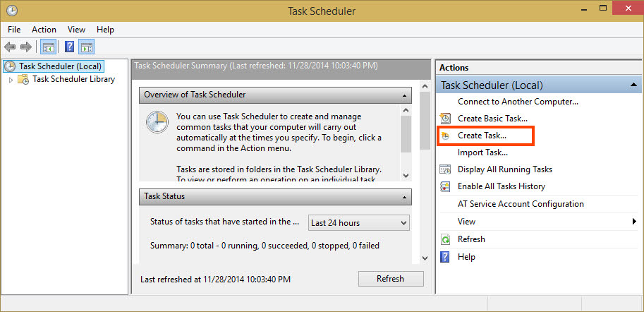Toggle the Show/Hide Action Pane icon
Viewport: 644px width, 312px height.
point(87,47)
